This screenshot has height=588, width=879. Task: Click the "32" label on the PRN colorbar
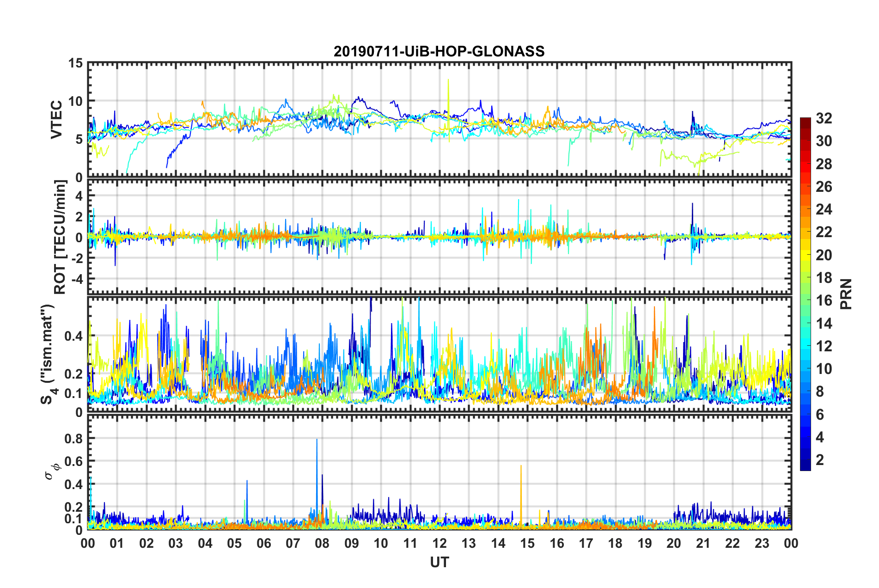coord(824,118)
